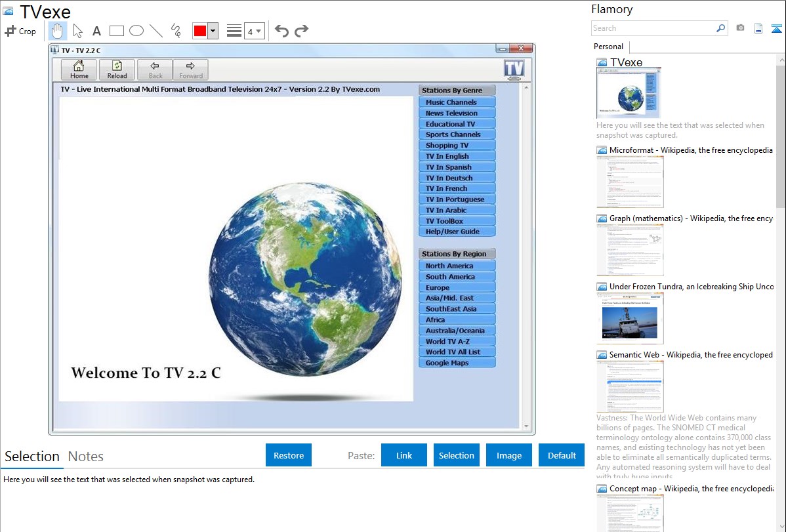Switch to the Personal tab
The height and width of the screenshot is (532, 786).
[609, 47]
